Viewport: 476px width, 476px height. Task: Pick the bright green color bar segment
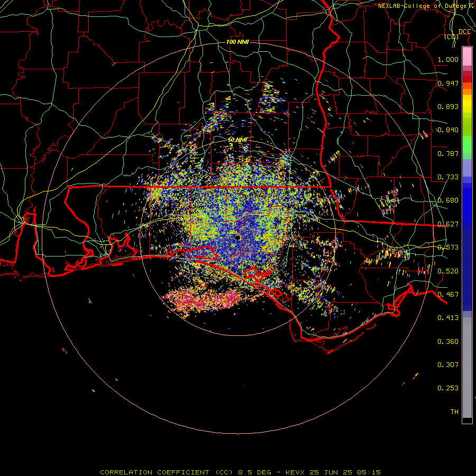[x=467, y=144]
